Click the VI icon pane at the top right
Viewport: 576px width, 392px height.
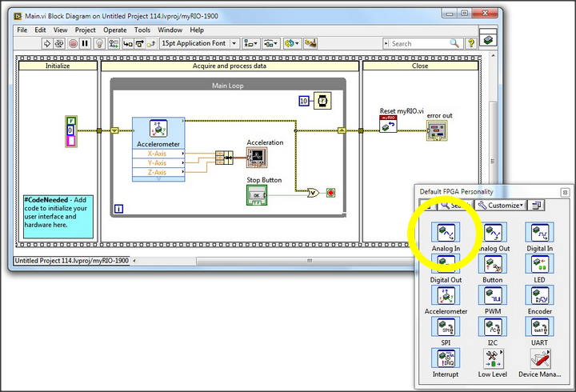coord(488,40)
